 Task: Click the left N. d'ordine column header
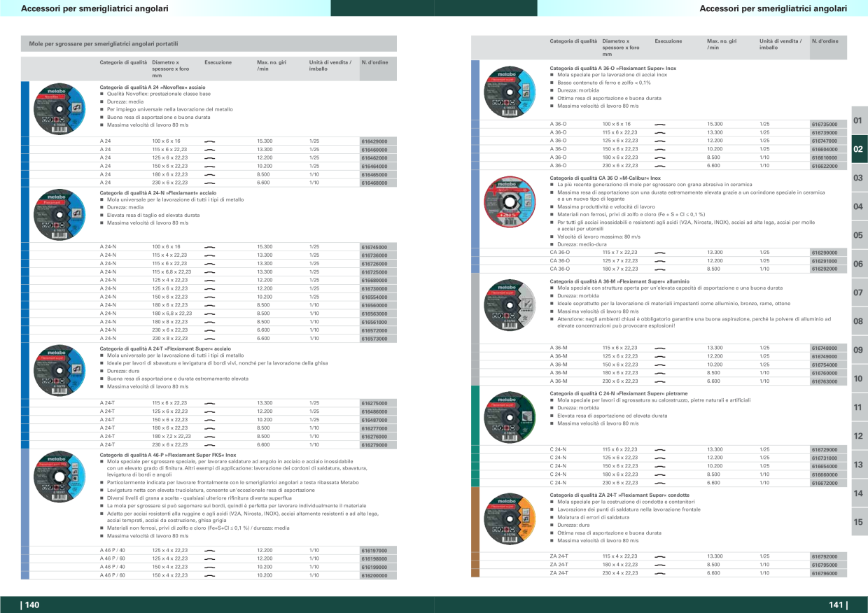pos(374,62)
